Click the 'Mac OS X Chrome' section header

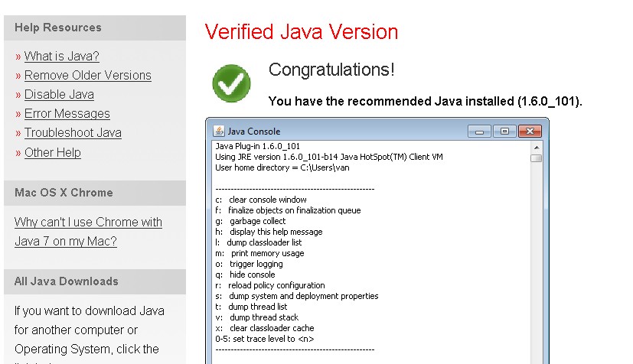tap(64, 193)
